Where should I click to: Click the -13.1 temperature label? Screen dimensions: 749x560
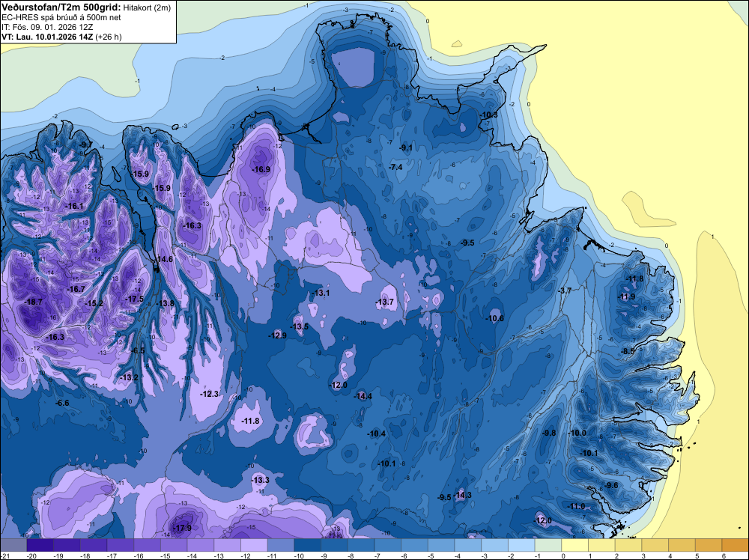click(x=320, y=293)
